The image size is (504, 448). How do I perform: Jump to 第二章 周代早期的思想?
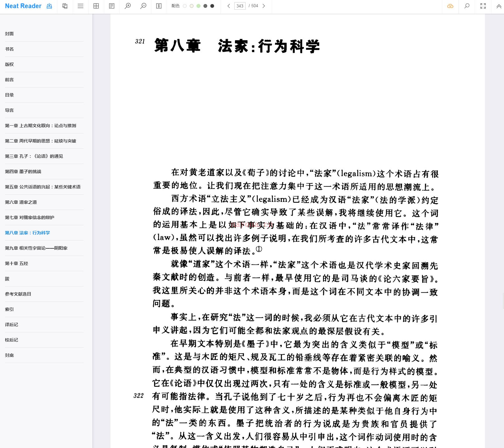[x=41, y=141]
